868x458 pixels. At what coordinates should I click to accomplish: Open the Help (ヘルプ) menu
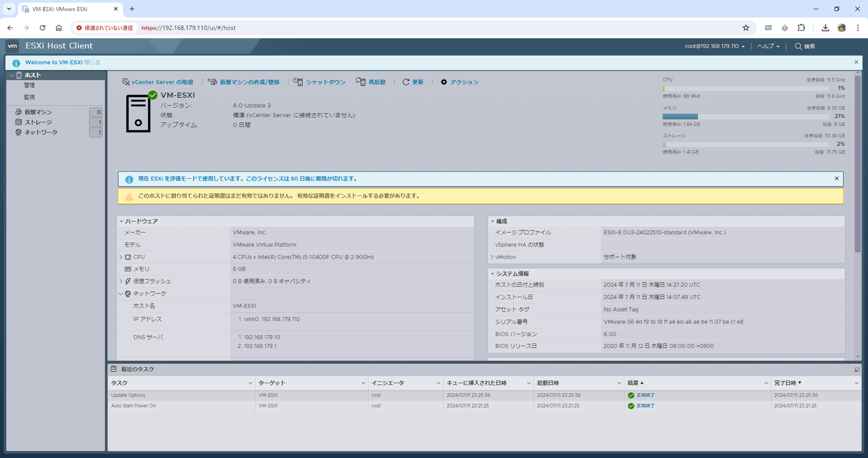point(768,46)
